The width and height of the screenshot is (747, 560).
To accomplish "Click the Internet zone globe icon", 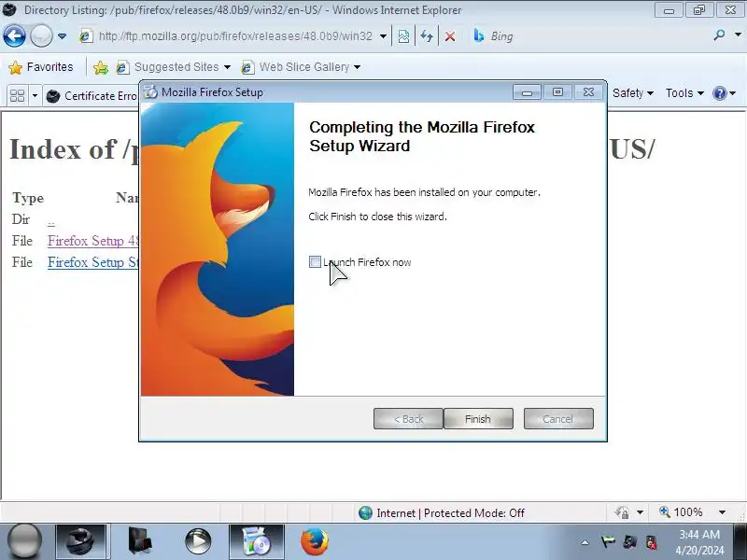I will 365,512.
